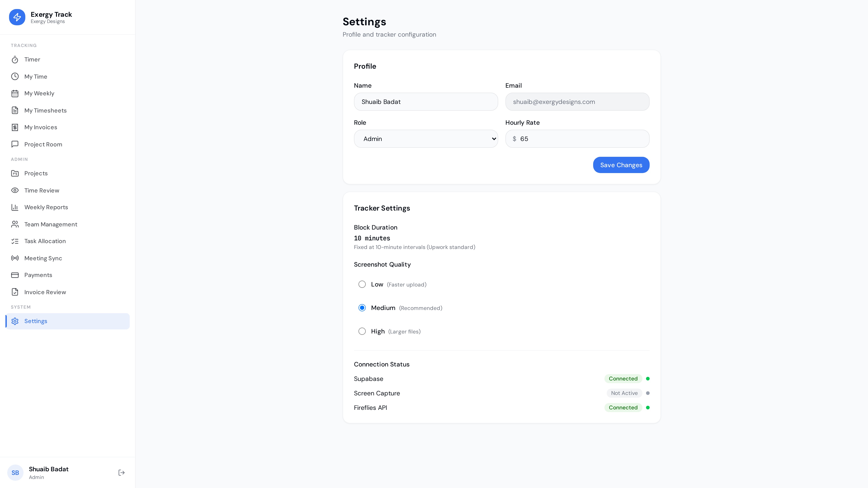Open Project Room with the chat bubble icon

[x=15, y=144]
